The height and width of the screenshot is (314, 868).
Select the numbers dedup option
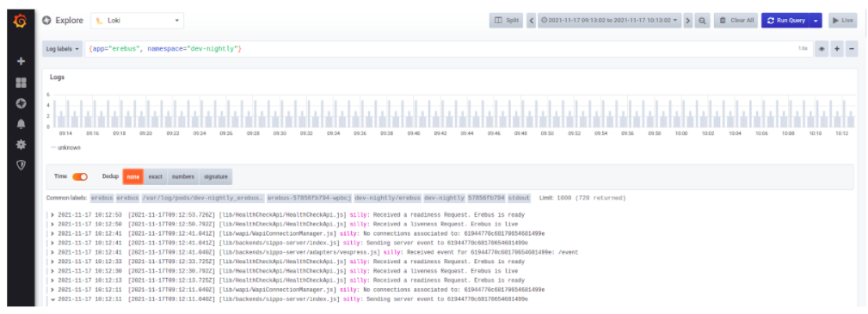[x=183, y=176]
